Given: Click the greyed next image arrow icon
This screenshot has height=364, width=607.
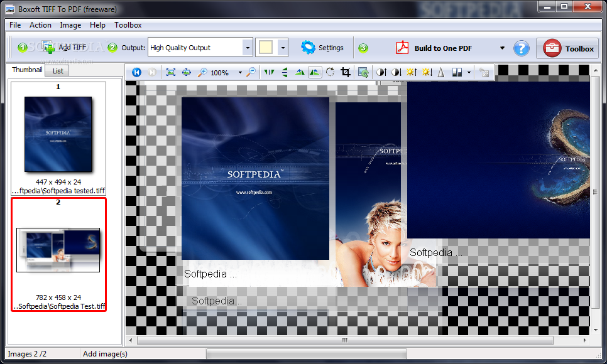Looking at the screenshot, I should tap(152, 72).
